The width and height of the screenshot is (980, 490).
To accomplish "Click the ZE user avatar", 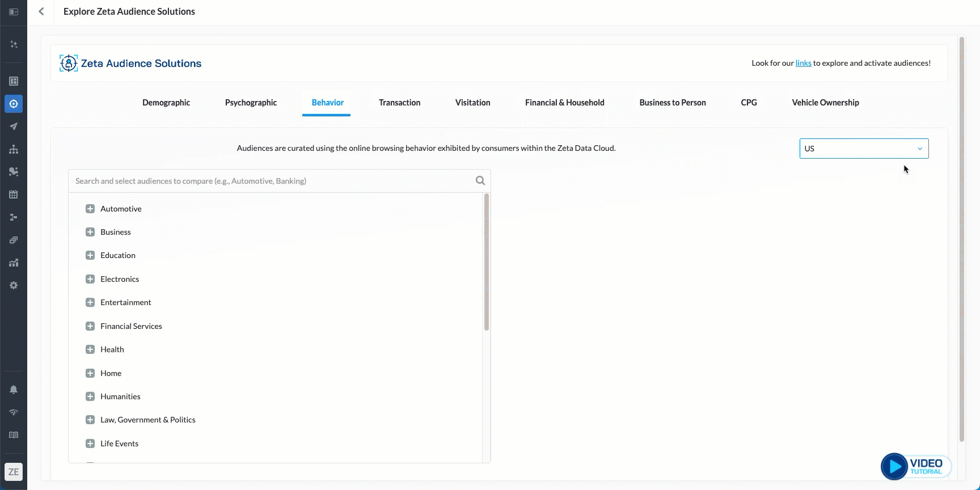I will pyautogui.click(x=14, y=472).
